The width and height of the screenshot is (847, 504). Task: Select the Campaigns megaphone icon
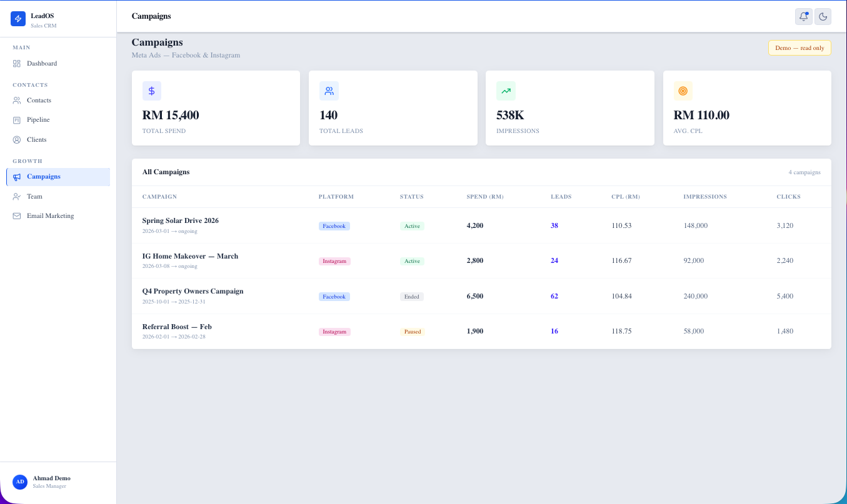point(16,177)
